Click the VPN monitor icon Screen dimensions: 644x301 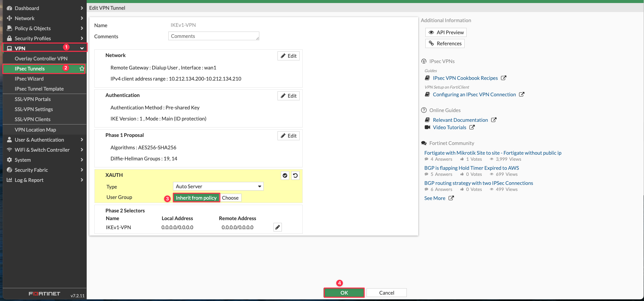click(x=9, y=48)
